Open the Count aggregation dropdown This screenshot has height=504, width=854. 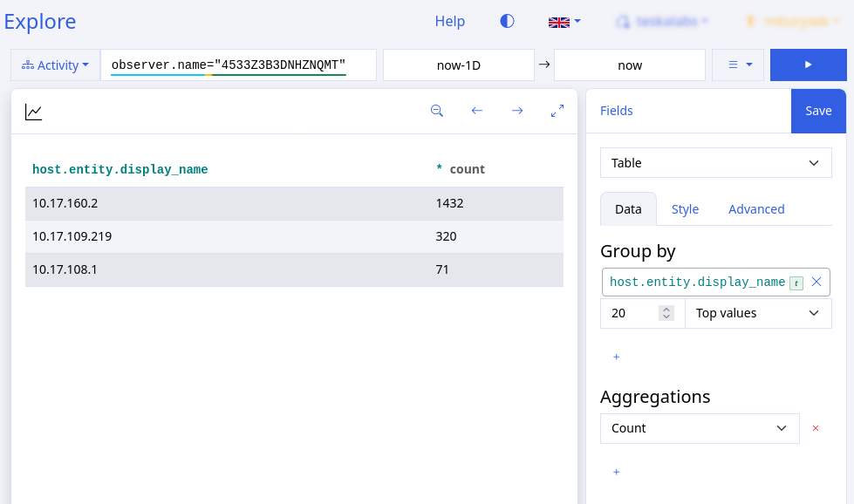click(x=700, y=428)
